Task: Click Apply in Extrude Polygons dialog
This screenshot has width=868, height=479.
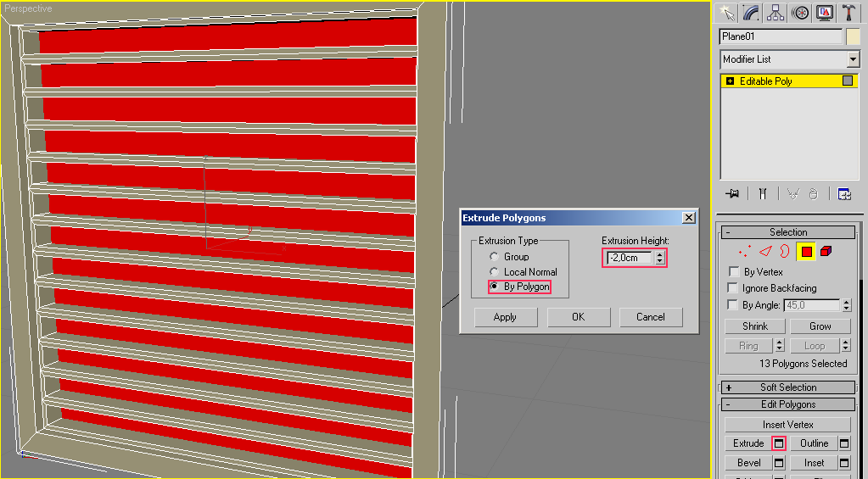Action: pyautogui.click(x=506, y=317)
